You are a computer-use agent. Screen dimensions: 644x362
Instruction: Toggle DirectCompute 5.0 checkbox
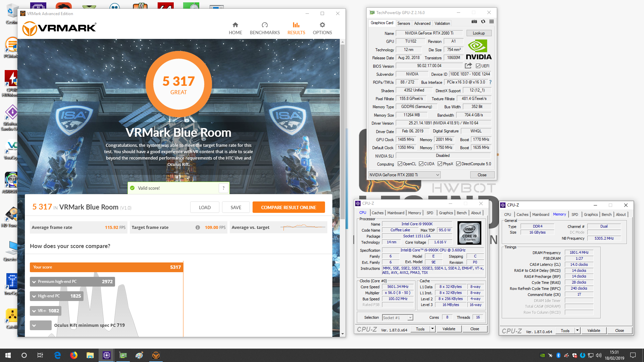pos(458,164)
